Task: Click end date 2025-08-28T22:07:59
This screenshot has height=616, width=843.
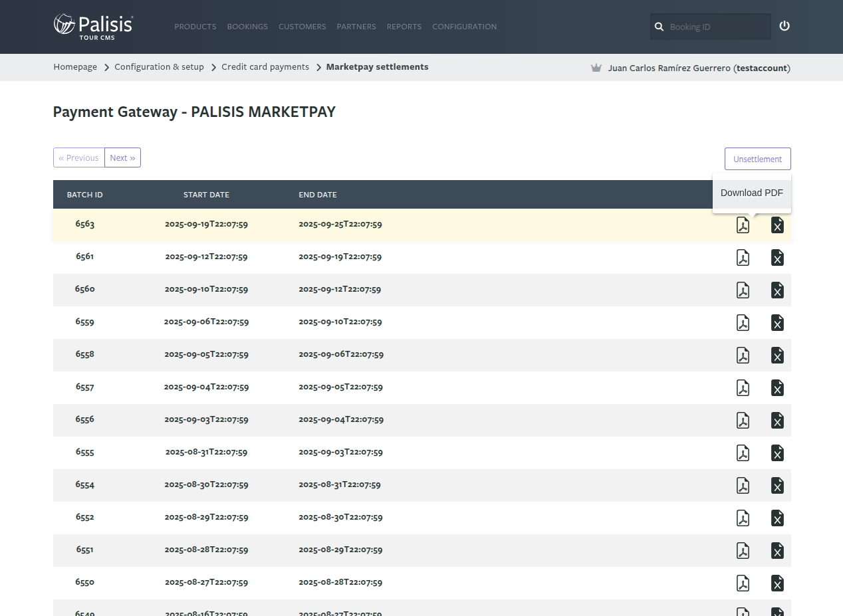Action: pyautogui.click(x=340, y=582)
